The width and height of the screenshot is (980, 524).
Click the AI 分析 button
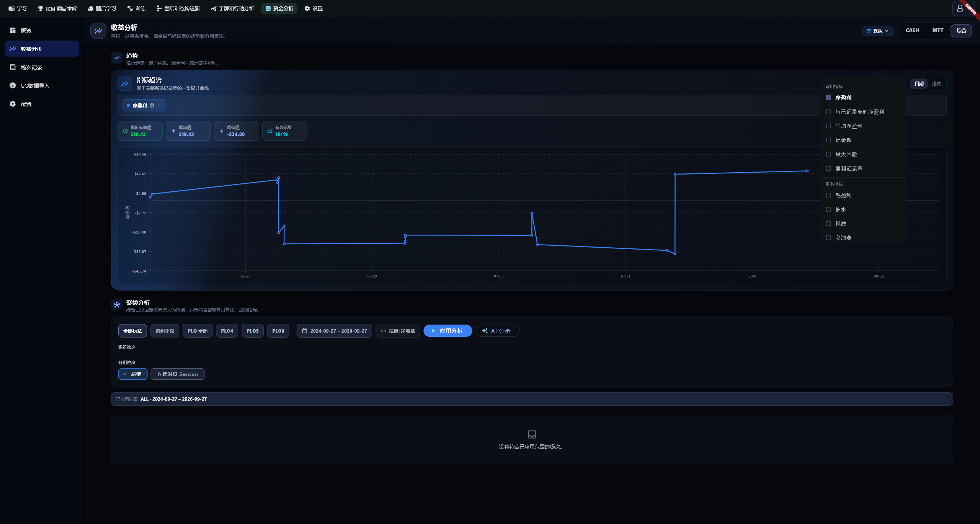pos(497,331)
